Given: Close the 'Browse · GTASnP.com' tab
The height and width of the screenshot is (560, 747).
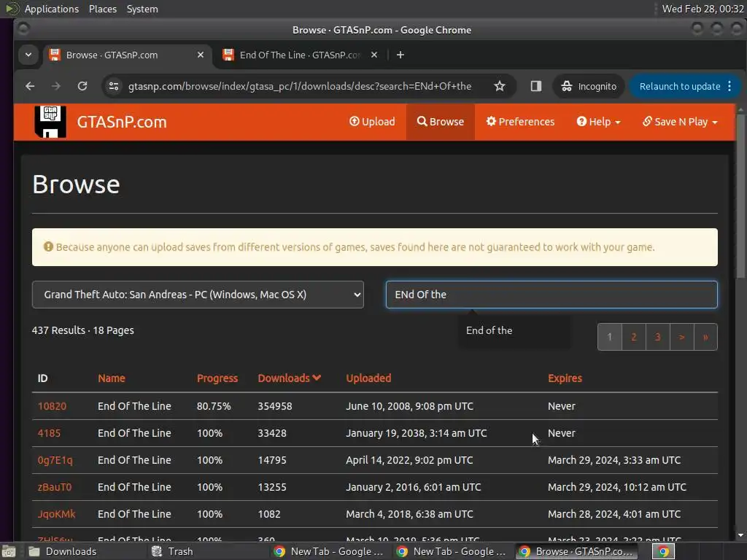Looking at the screenshot, I should 201,55.
